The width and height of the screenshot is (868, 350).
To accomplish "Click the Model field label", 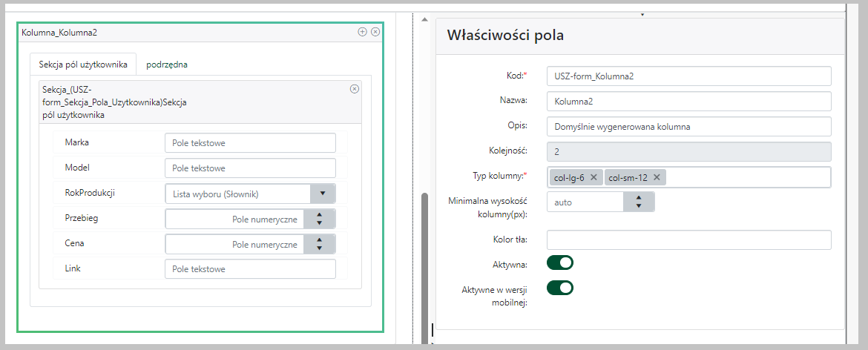I will [x=77, y=168].
